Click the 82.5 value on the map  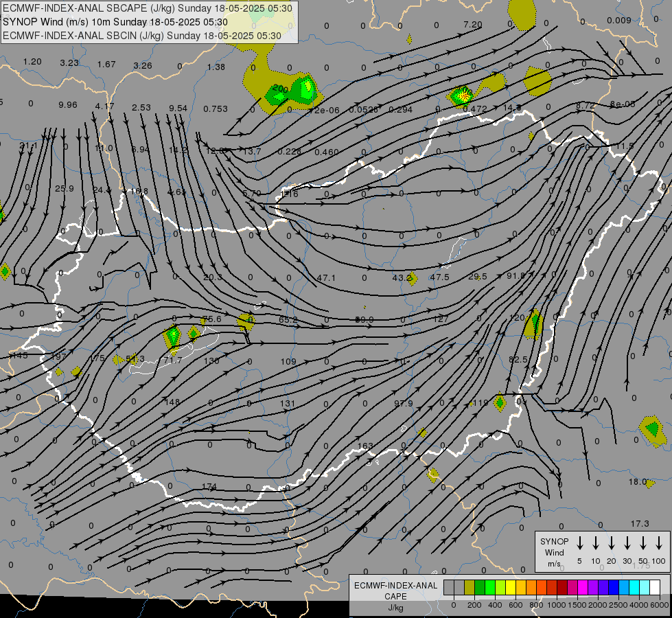[x=518, y=359]
